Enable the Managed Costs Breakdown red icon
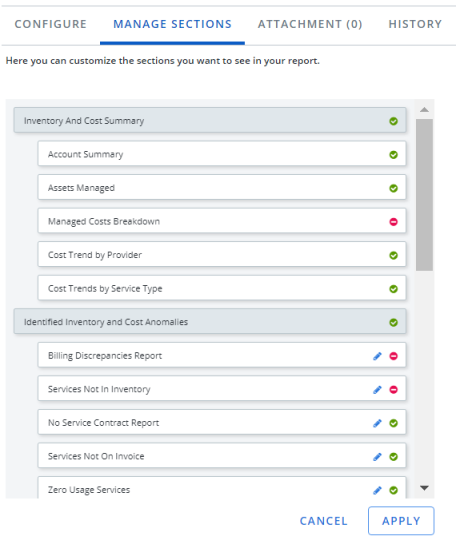The height and width of the screenshot is (552, 456). click(393, 222)
